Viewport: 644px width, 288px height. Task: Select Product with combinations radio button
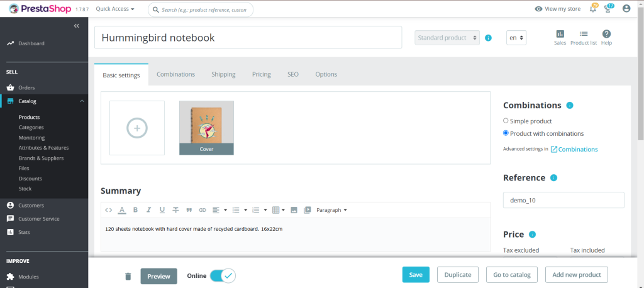pyautogui.click(x=506, y=133)
